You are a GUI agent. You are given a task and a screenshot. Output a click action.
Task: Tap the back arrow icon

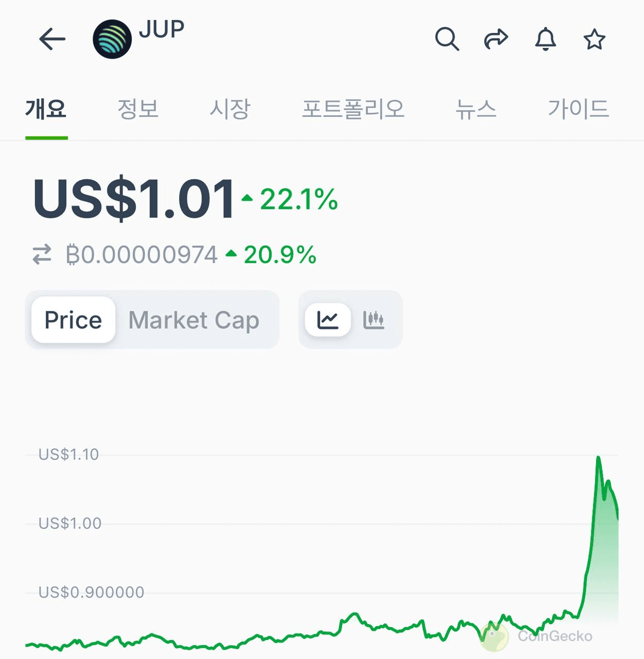click(52, 39)
